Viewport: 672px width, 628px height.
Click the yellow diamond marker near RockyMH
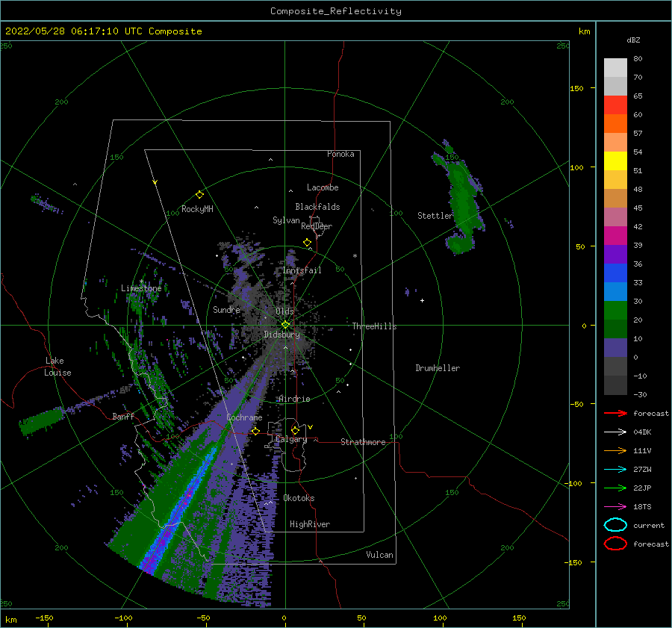199,195
